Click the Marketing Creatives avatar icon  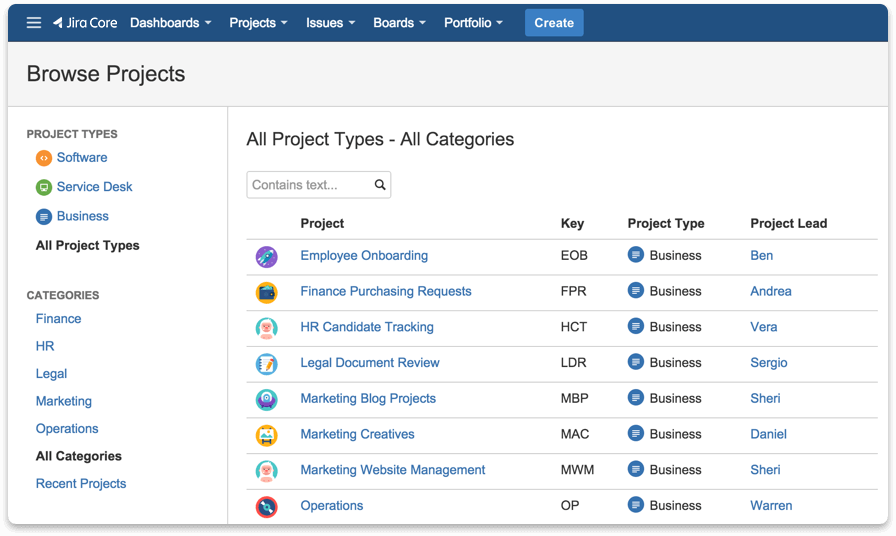(x=266, y=435)
